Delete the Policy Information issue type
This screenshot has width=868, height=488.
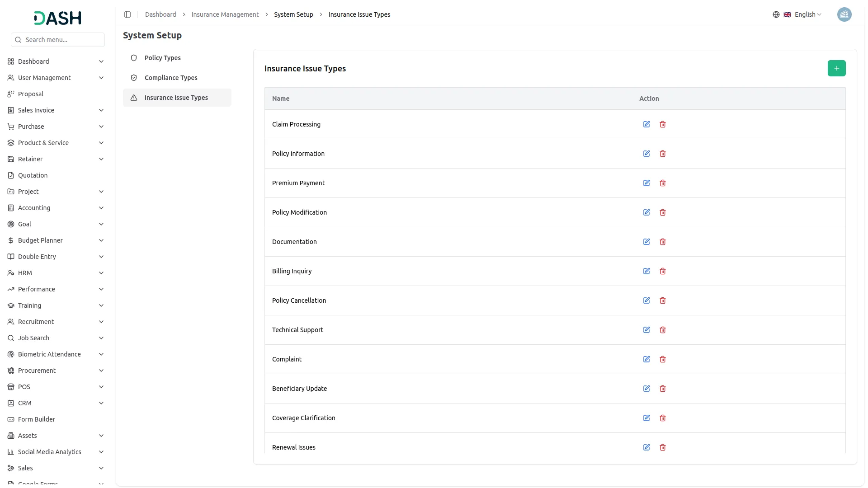[x=663, y=154]
